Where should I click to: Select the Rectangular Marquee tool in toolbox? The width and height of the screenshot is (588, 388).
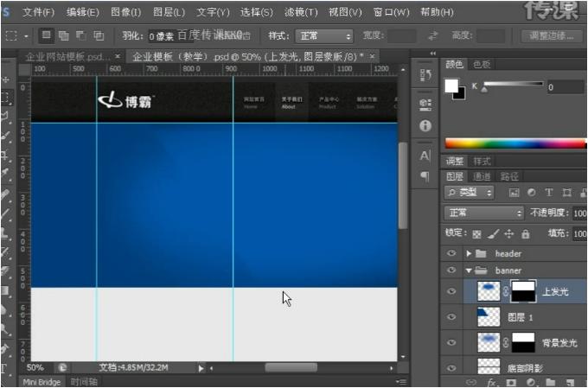[6, 98]
